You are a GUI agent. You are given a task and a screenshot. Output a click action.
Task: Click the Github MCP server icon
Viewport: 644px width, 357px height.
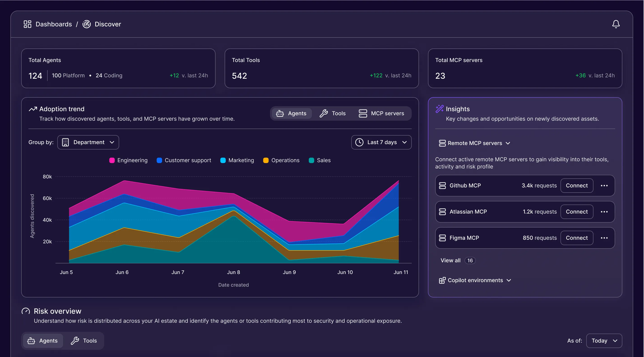442,185
